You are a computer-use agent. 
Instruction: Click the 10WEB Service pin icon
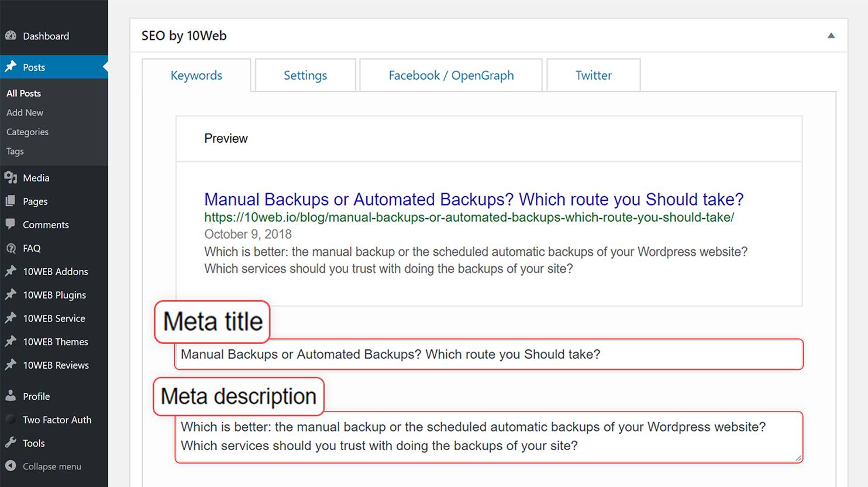click(11, 318)
